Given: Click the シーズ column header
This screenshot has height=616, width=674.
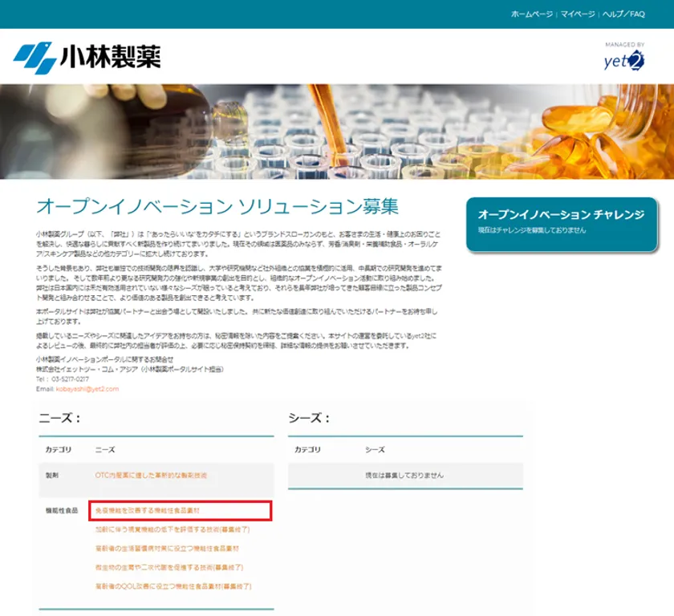Looking at the screenshot, I should tap(375, 449).
